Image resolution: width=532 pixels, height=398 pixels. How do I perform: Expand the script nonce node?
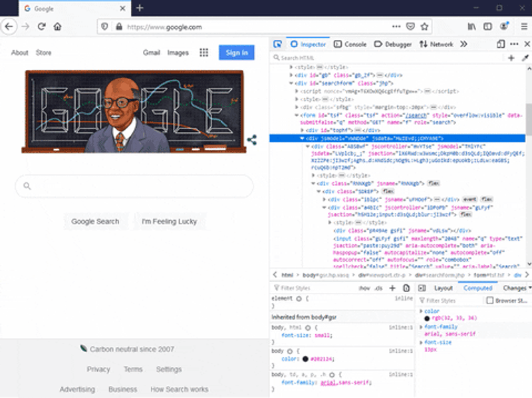(x=297, y=91)
